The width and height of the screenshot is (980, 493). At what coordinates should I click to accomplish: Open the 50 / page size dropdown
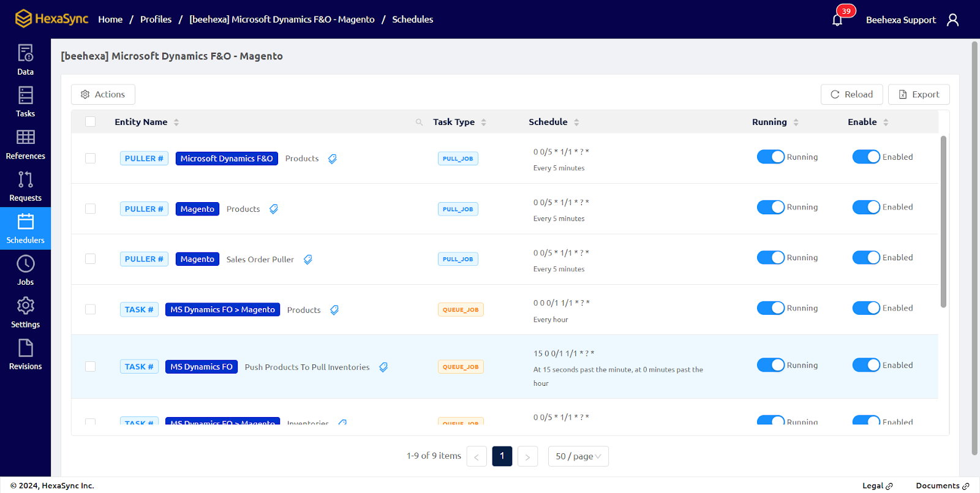pyautogui.click(x=578, y=456)
